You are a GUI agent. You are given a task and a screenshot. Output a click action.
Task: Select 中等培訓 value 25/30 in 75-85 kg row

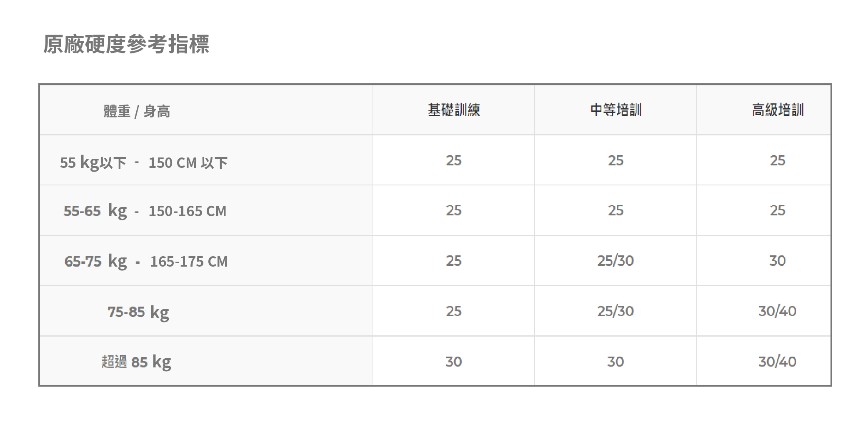(x=615, y=311)
